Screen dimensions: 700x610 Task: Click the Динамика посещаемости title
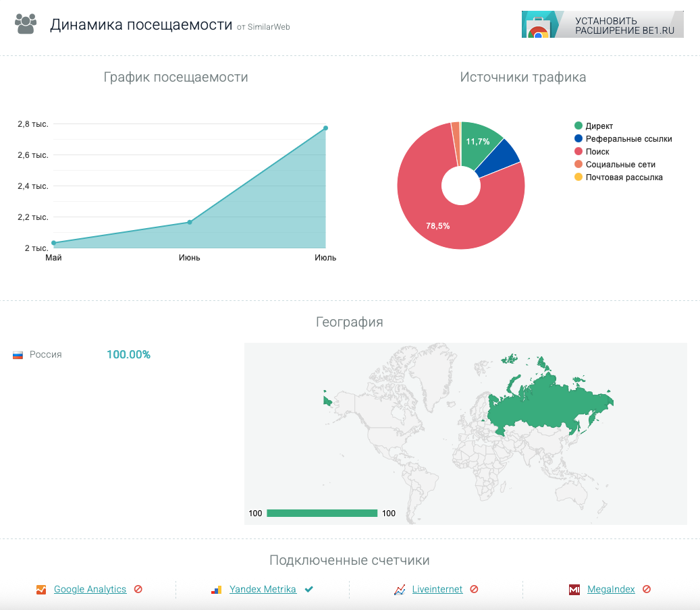[141, 24]
